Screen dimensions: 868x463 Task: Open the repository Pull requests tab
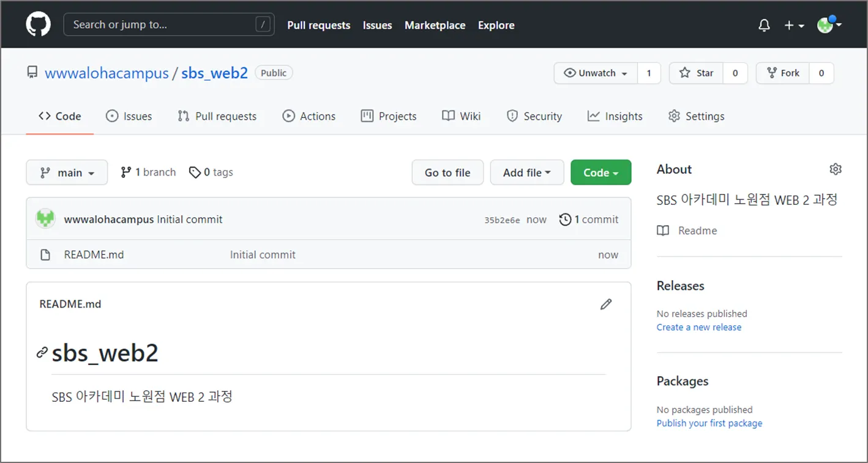pyautogui.click(x=217, y=116)
